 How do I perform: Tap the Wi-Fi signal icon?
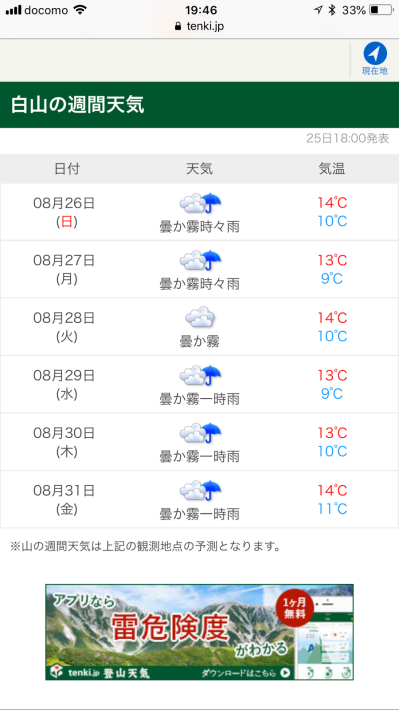80,10
